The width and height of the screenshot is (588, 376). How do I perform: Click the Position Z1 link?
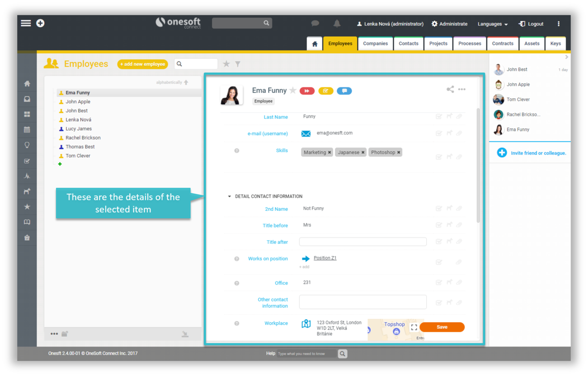(325, 258)
